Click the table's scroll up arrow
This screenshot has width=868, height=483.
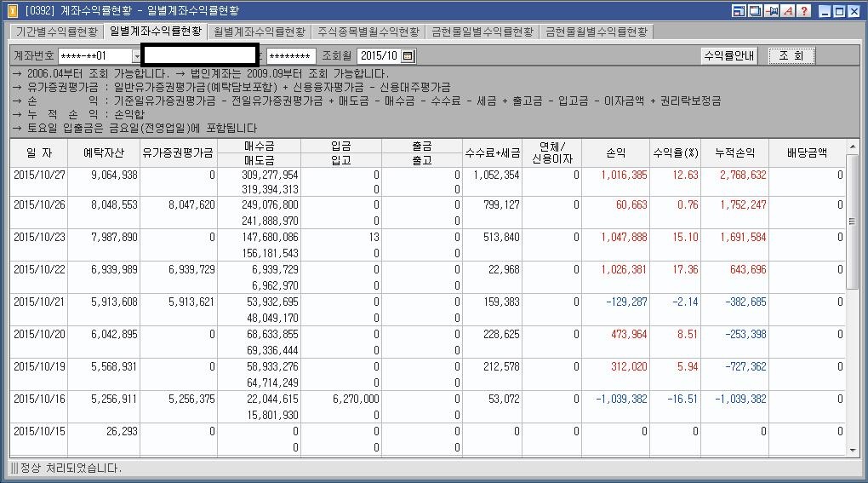coord(853,147)
